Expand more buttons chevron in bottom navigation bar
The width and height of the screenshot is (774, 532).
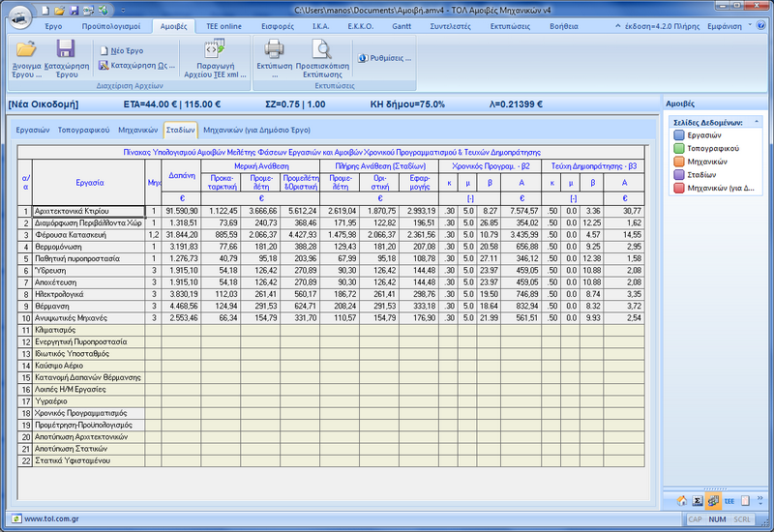pyautogui.click(x=760, y=500)
